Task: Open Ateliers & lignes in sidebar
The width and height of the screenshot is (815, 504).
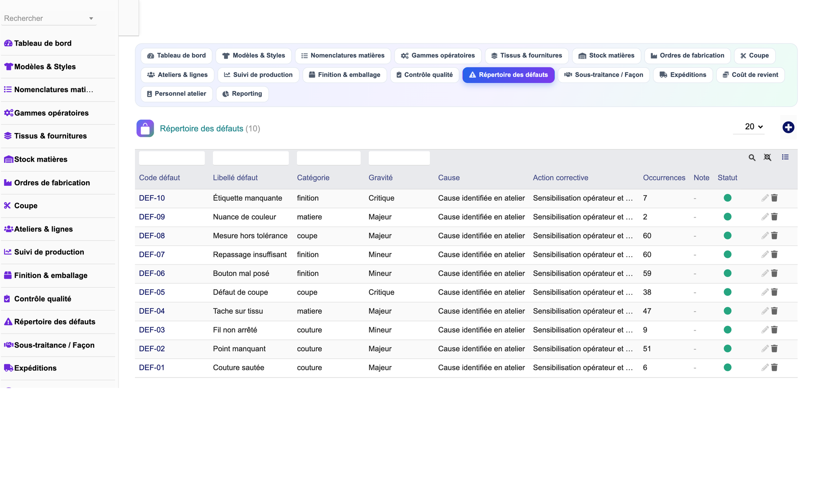Action: 58,229
